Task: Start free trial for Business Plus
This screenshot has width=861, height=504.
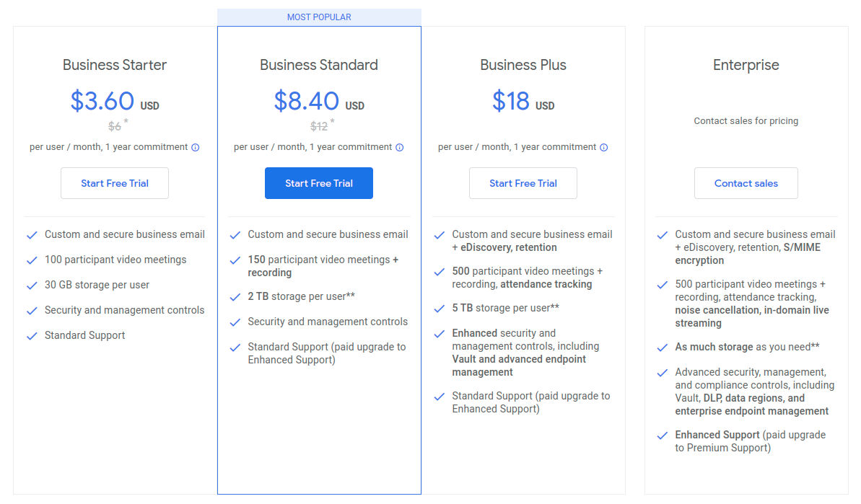Action: point(523,183)
